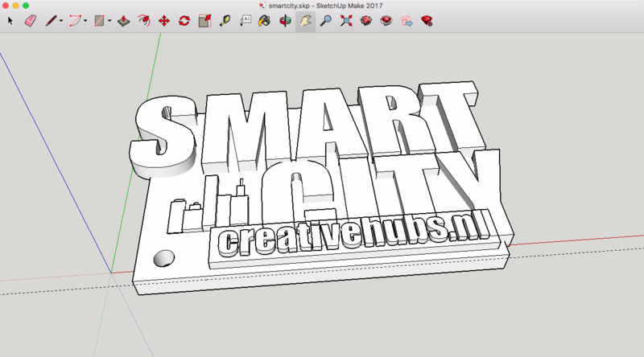Click the Zoom Extents tool

click(345, 20)
